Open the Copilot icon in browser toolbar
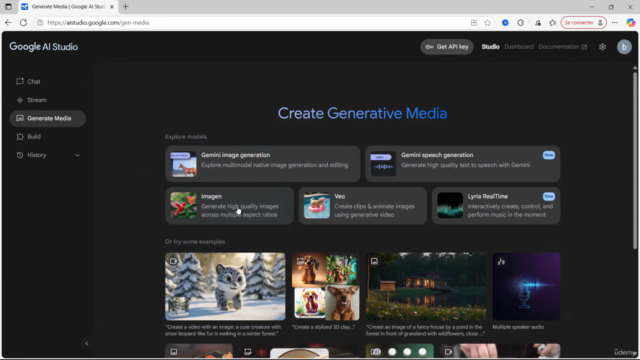The width and height of the screenshot is (640, 360). (x=631, y=23)
